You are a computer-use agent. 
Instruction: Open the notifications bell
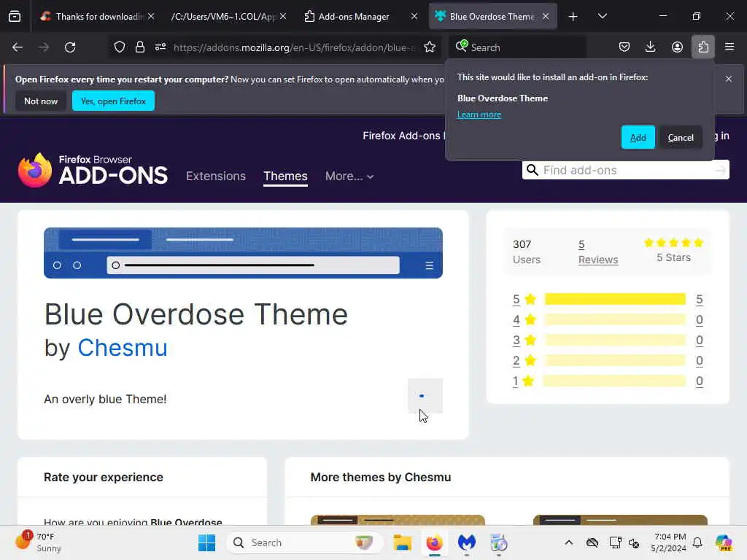[x=697, y=542]
